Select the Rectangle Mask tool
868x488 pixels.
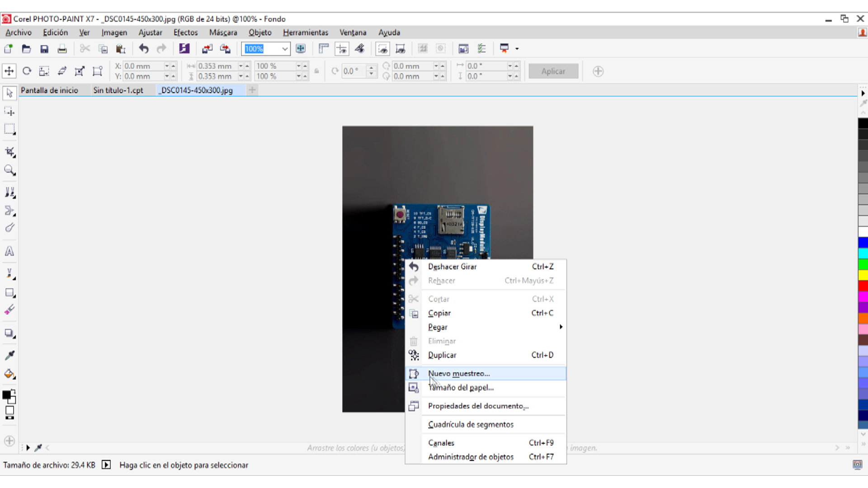coord(9,129)
